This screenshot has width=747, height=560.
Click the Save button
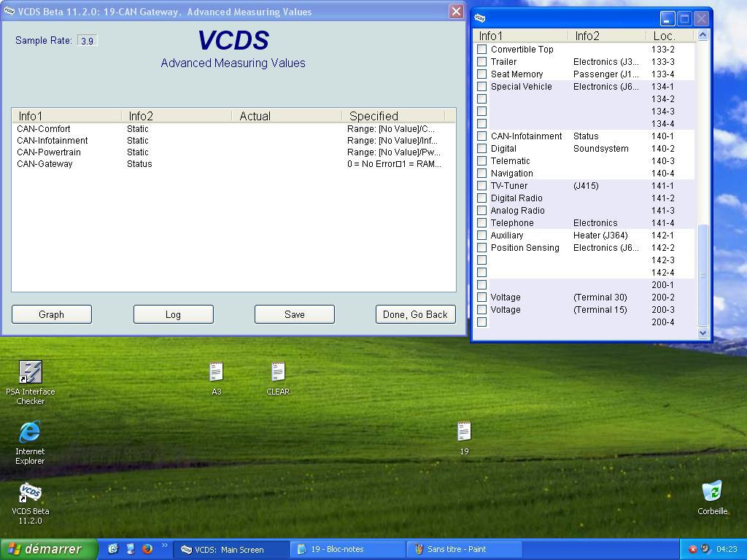tap(295, 314)
